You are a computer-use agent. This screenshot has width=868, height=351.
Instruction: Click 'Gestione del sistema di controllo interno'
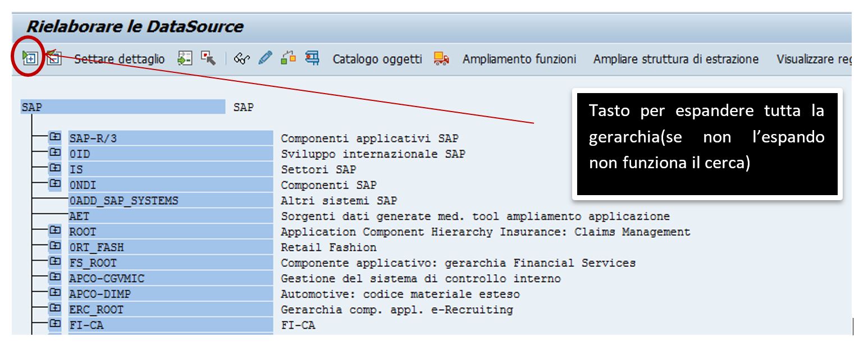pyautogui.click(x=421, y=279)
